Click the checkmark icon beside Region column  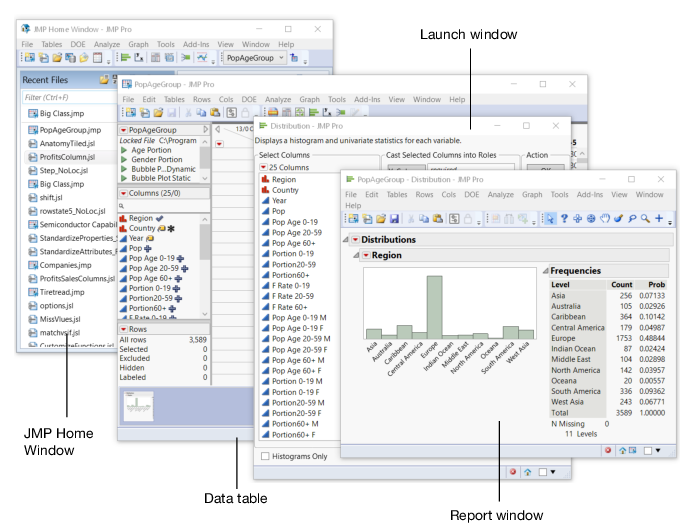click(x=159, y=218)
